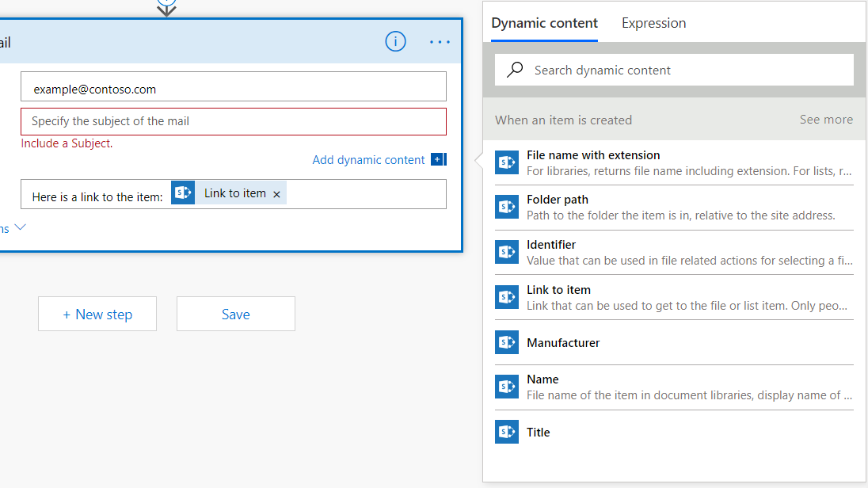Click the info icon in email card header
Image resolution: width=868 pixels, height=488 pixels.
pyautogui.click(x=395, y=42)
